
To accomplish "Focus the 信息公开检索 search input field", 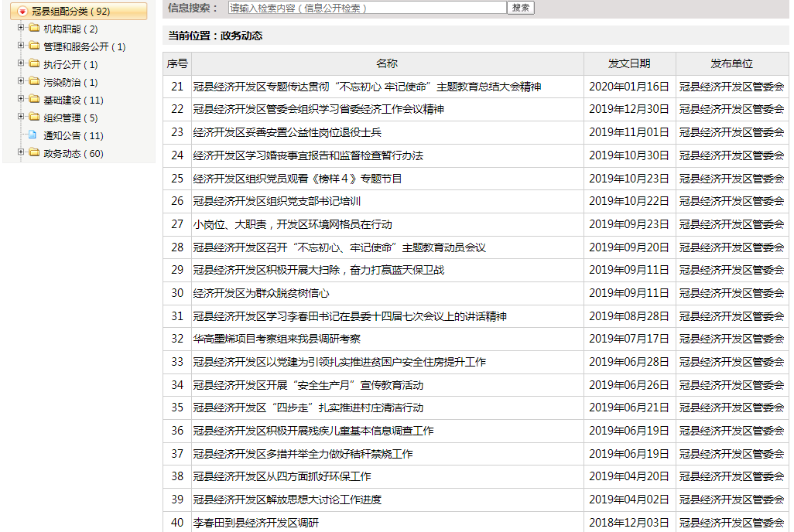I will tap(367, 8).
